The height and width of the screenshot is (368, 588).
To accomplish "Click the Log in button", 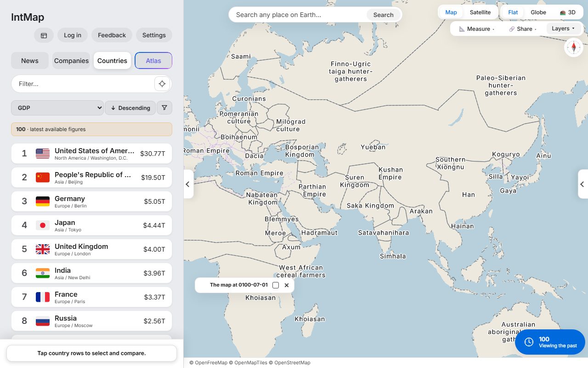I will pyautogui.click(x=73, y=35).
